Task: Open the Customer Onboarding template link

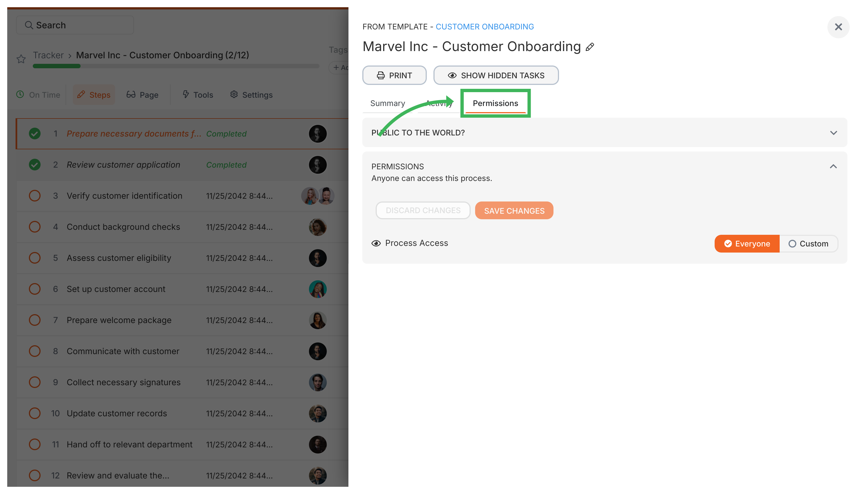Action: (485, 26)
